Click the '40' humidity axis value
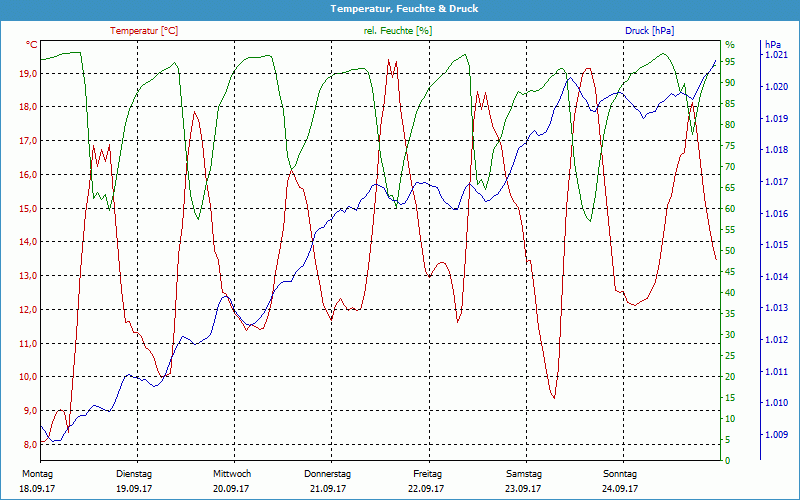This screenshot has height=500, width=800. 730,293
